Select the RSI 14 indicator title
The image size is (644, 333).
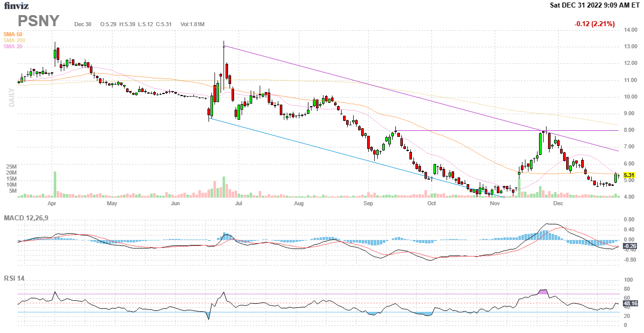[x=14, y=278]
